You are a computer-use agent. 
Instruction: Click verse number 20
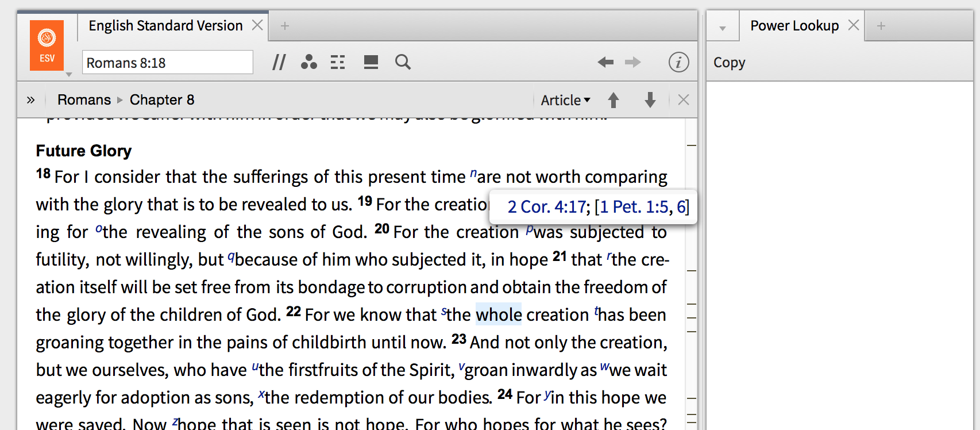click(x=382, y=228)
